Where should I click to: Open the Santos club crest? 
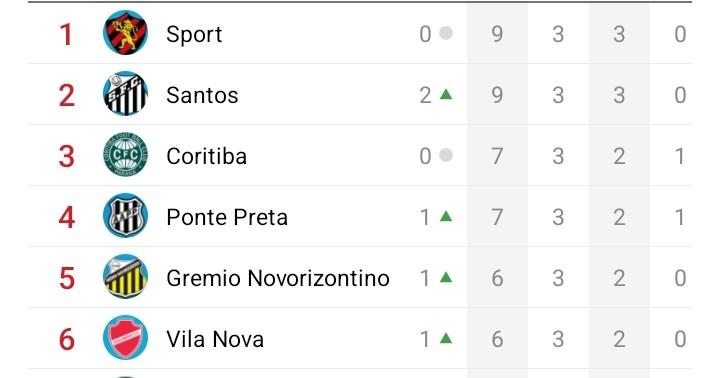click(x=125, y=94)
